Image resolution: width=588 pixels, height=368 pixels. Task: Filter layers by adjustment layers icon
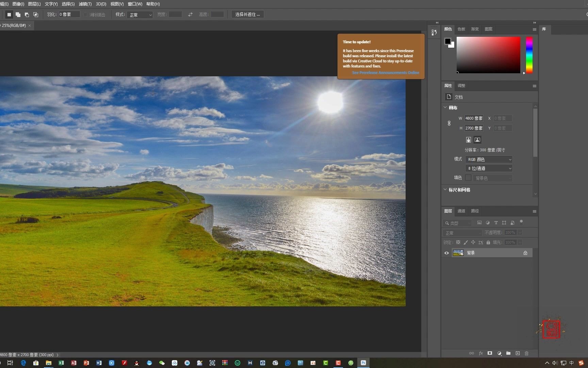coord(488,223)
